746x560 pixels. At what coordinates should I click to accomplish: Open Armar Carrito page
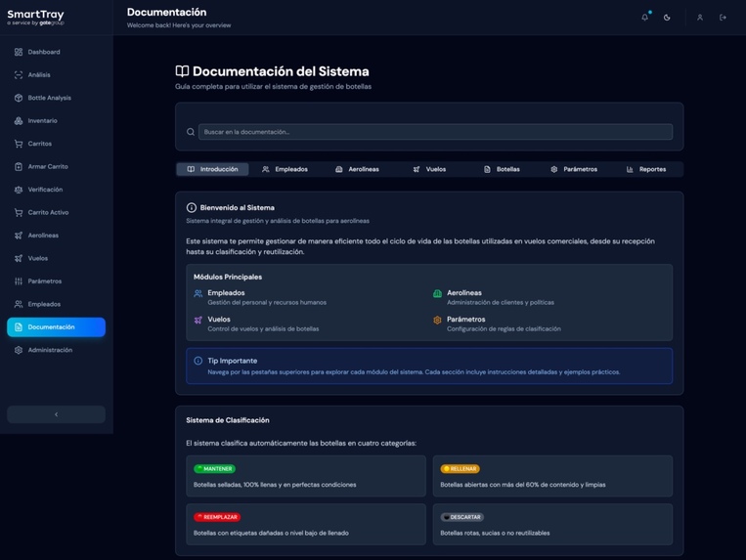coord(56,166)
